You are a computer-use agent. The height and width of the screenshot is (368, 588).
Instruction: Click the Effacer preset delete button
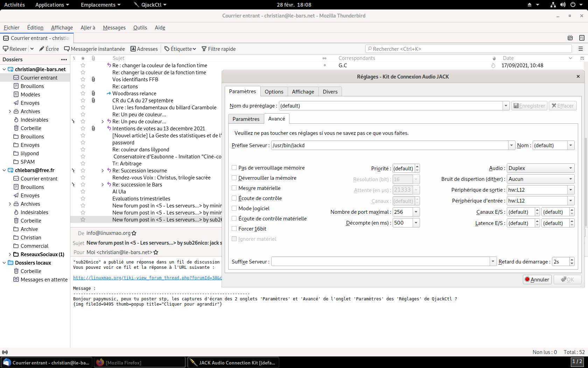tap(562, 106)
